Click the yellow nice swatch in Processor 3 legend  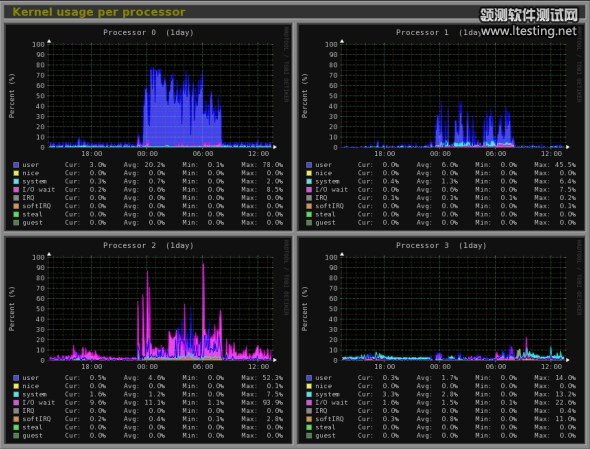click(x=309, y=386)
